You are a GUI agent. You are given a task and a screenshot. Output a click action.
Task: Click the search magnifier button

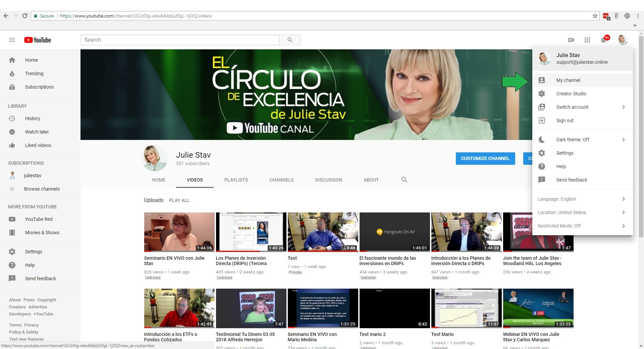[290, 40]
